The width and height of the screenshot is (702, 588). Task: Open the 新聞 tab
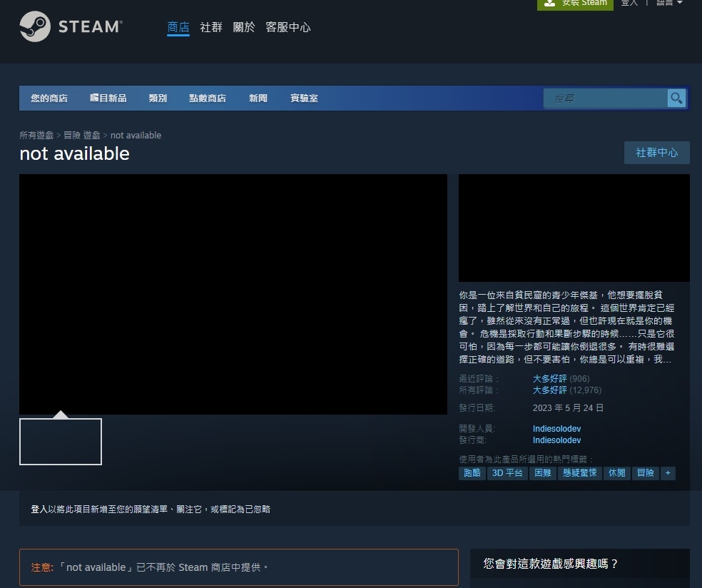(x=258, y=98)
